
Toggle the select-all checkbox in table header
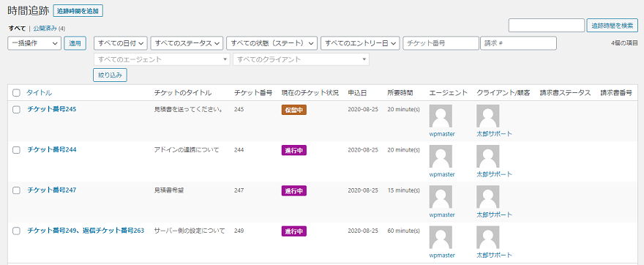[x=16, y=93]
